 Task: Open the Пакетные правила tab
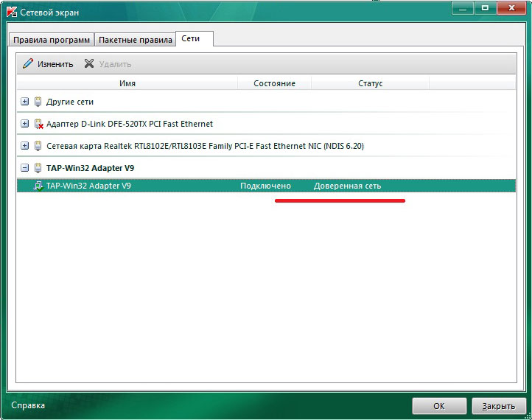tap(135, 40)
